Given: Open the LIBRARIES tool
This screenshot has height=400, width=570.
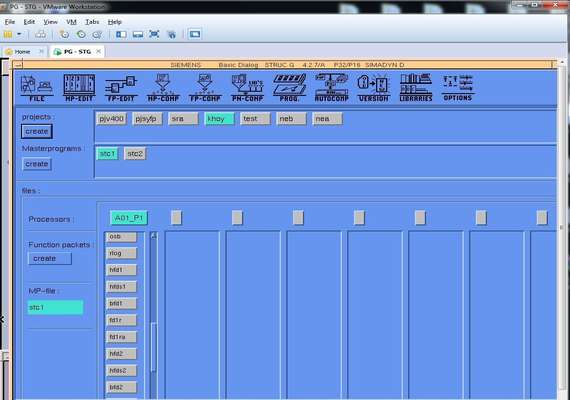Looking at the screenshot, I should (416, 88).
